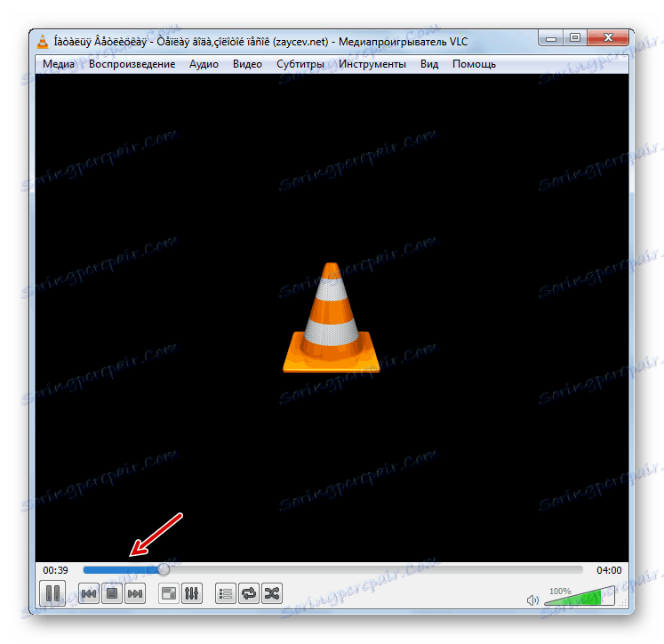Skip to the previous track
The image size is (664, 644).
pyautogui.click(x=89, y=593)
